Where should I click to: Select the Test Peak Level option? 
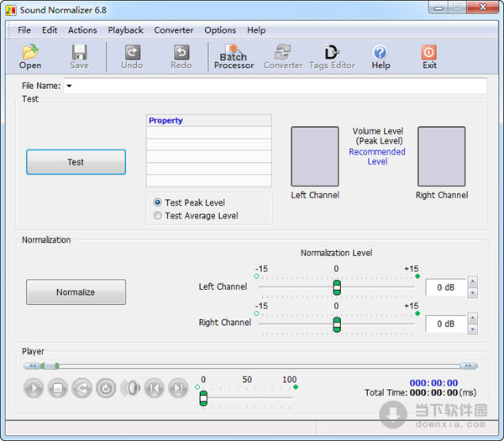[189, 202]
